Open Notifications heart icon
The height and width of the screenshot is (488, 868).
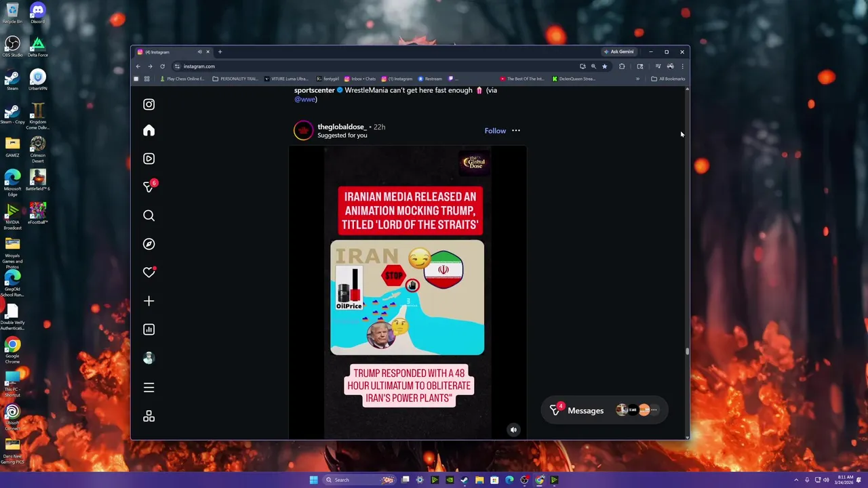(149, 272)
